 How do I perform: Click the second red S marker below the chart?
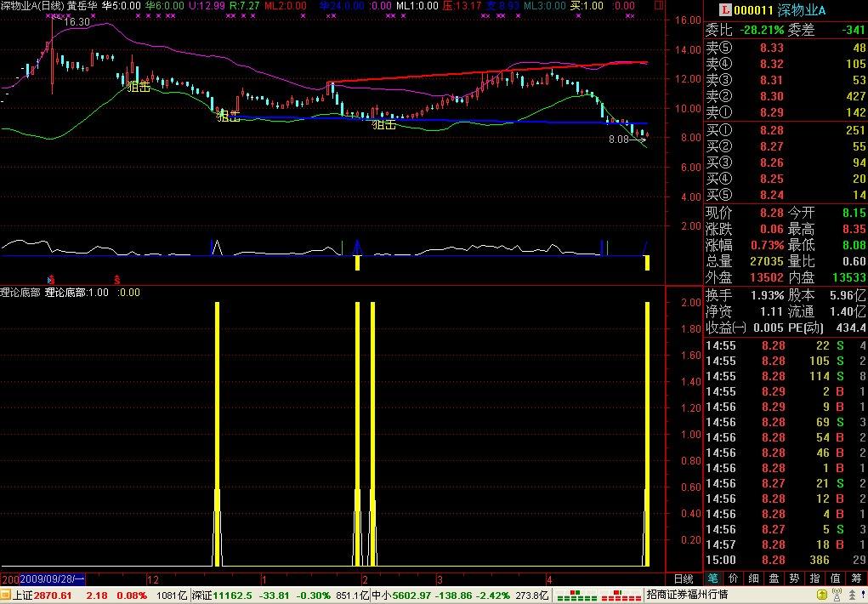tap(116, 279)
